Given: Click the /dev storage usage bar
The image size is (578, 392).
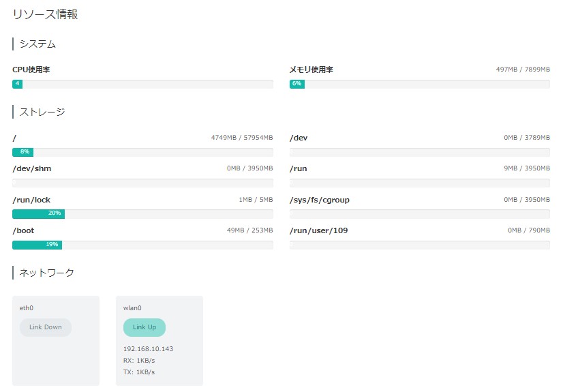Looking at the screenshot, I should (x=419, y=152).
